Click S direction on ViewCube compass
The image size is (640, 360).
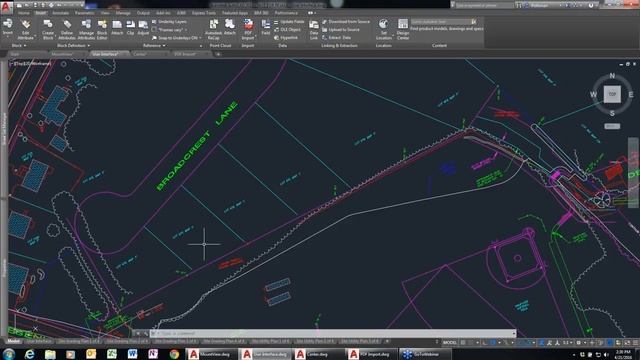point(612,113)
